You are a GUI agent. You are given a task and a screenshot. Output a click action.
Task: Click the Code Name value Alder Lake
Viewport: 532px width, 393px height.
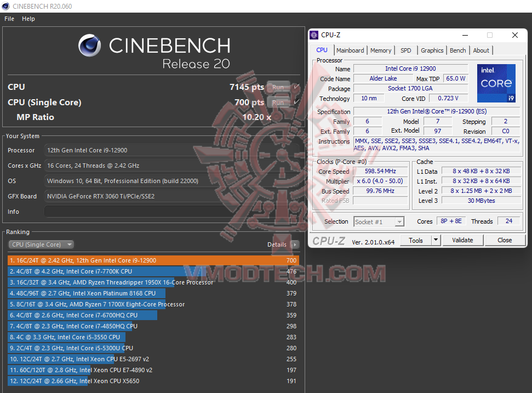click(x=383, y=78)
